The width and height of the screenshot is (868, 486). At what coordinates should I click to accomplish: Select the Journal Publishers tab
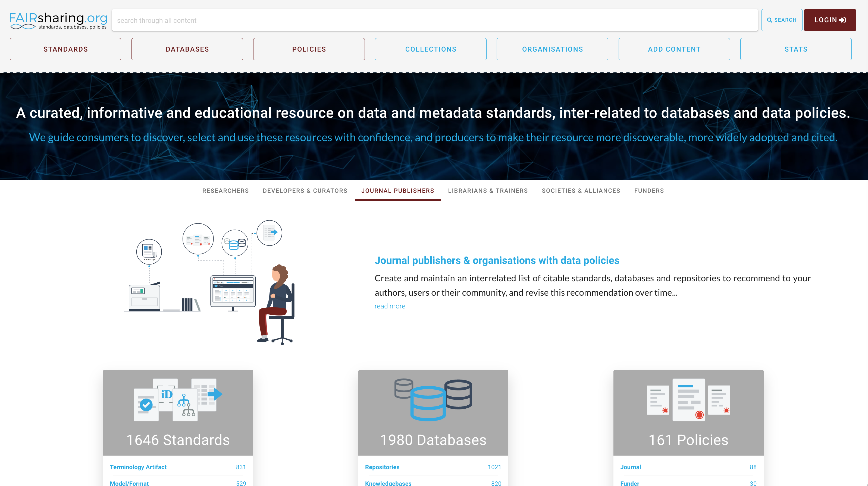pyautogui.click(x=398, y=191)
